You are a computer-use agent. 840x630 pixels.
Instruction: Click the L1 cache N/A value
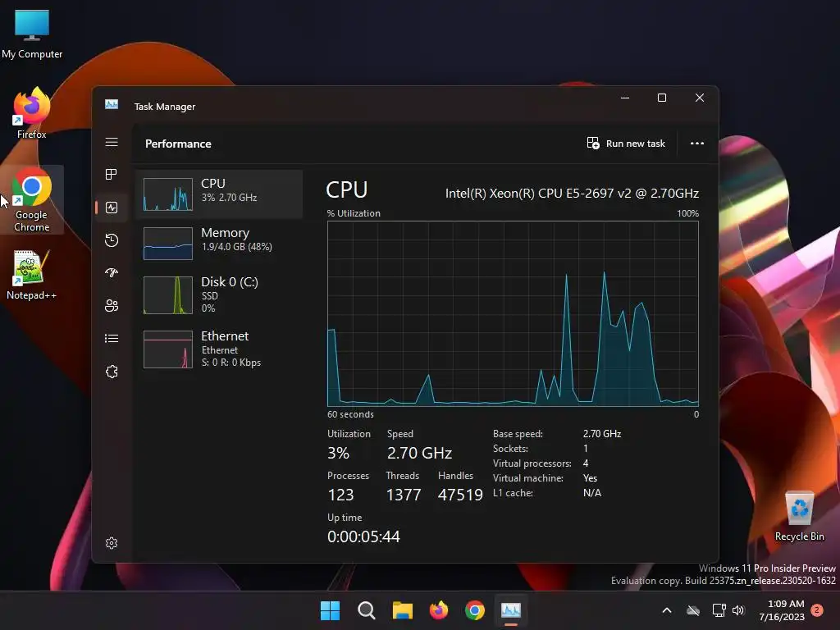click(x=592, y=493)
